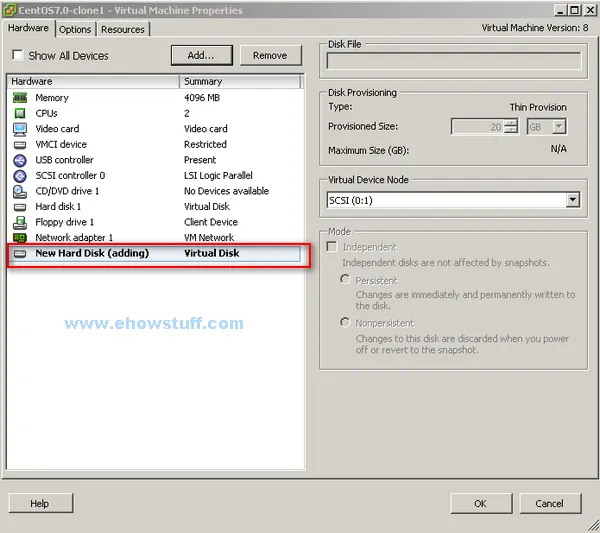This screenshot has height=533, width=600.
Task: Switch to the Resources tab
Action: [123, 29]
